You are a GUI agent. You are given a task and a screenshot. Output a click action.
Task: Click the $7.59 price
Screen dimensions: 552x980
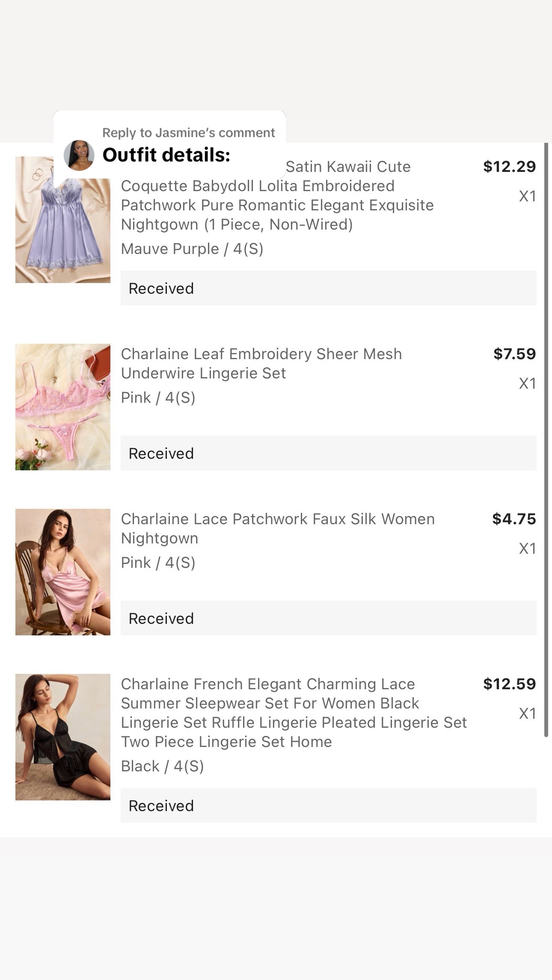515,354
